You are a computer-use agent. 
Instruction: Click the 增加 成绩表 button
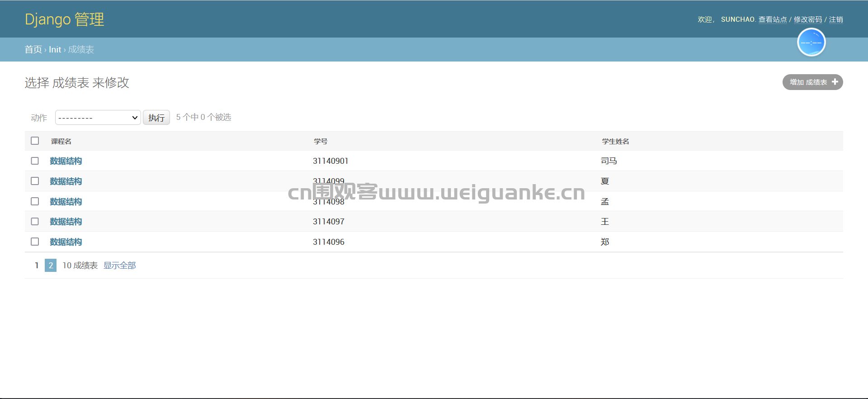coord(812,82)
